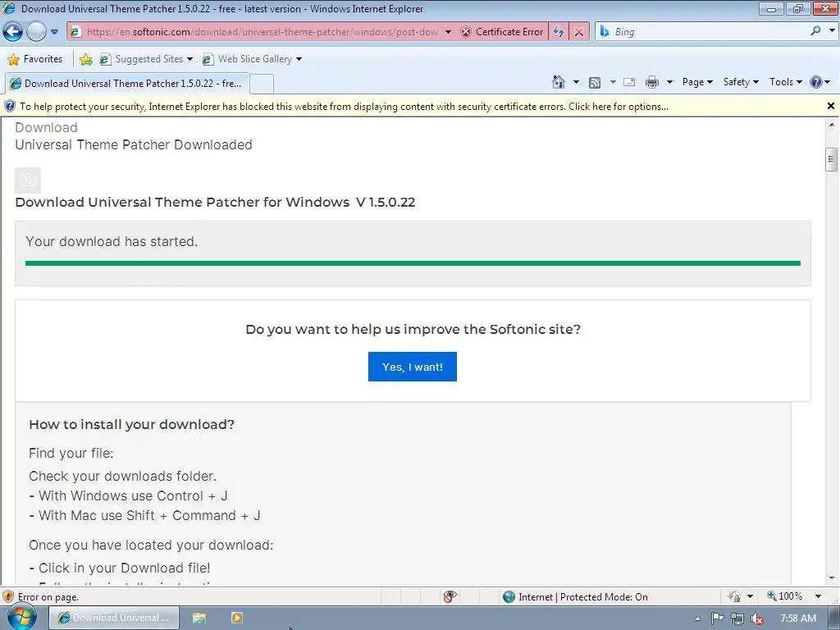Click the Help question mark icon
This screenshot has height=630, width=840.
tap(816, 82)
